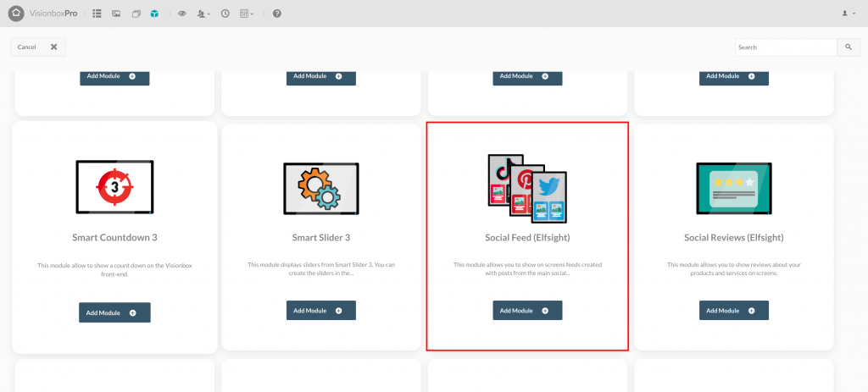Viewport: 868px width, 392px height.
Task: Click the grey empty box icon in toolbar
Action: (136, 14)
